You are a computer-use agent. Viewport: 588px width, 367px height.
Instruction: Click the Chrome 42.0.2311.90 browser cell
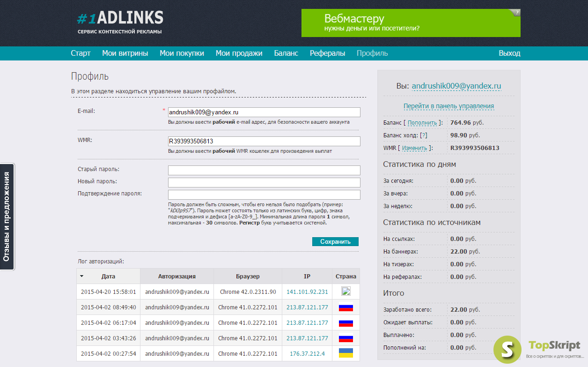248,292
